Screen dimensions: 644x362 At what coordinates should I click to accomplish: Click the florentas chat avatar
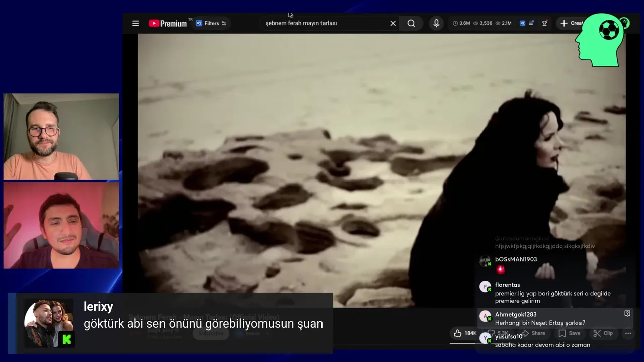coord(485,287)
